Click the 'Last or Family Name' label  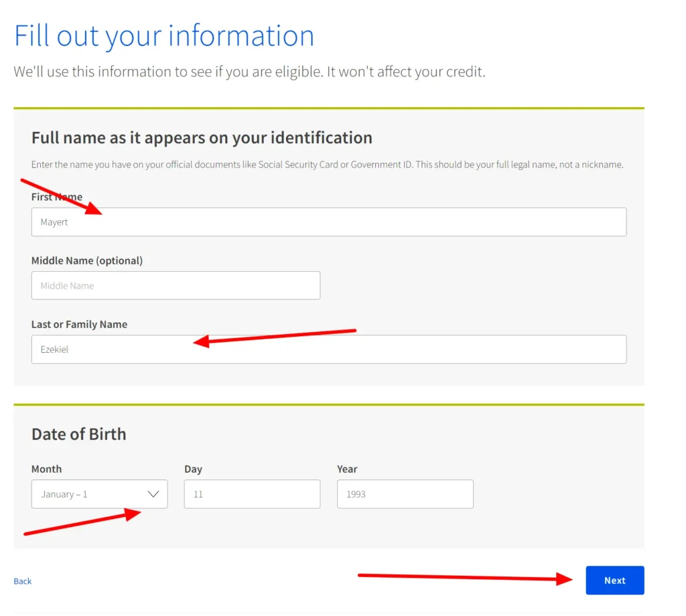pyautogui.click(x=79, y=324)
